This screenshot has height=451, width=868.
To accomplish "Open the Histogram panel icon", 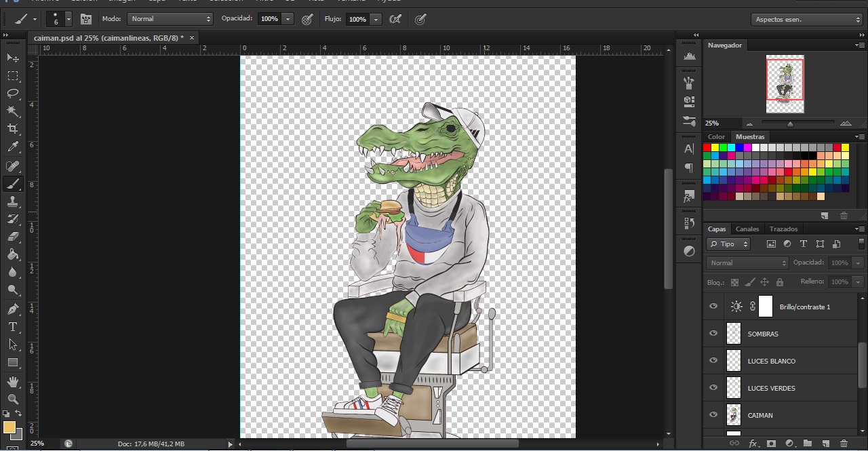I will (x=689, y=57).
